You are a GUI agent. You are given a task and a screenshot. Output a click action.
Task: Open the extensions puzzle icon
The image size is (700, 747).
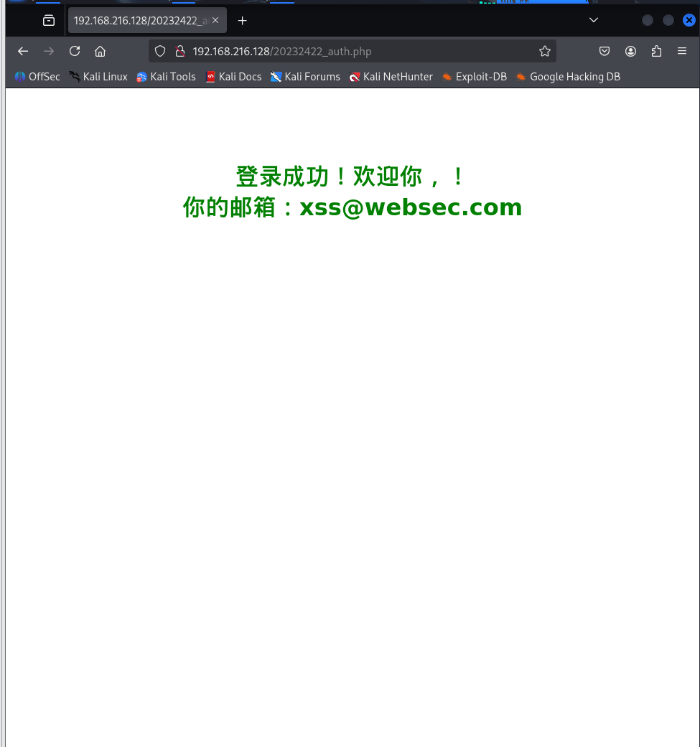656,52
